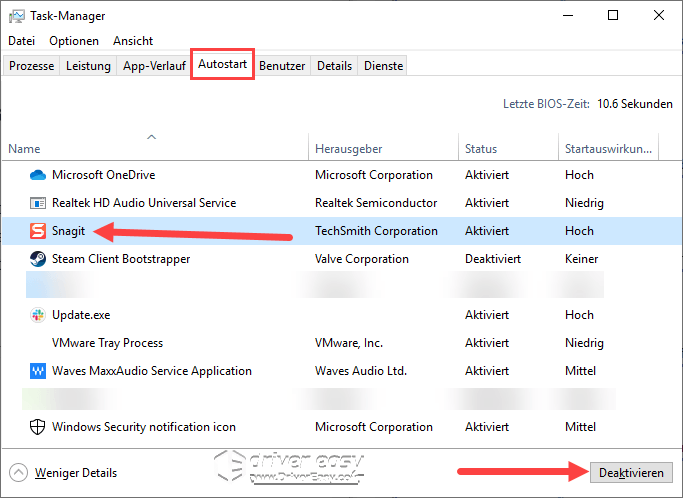The height and width of the screenshot is (498, 683).
Task: Click the Mittel impact for Waves MaxxAudio
Action: click(x=580, y=371)
